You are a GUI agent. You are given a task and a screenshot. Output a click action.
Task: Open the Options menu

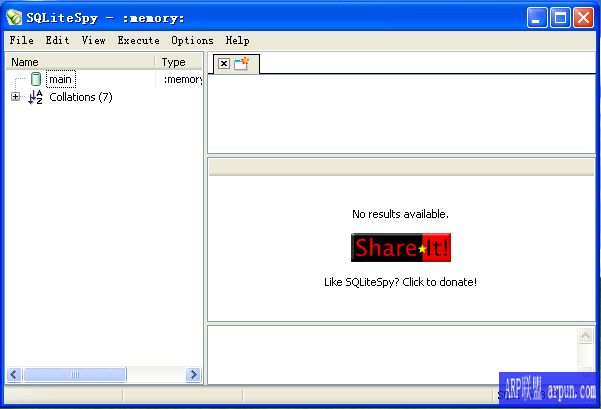[192, 40]
